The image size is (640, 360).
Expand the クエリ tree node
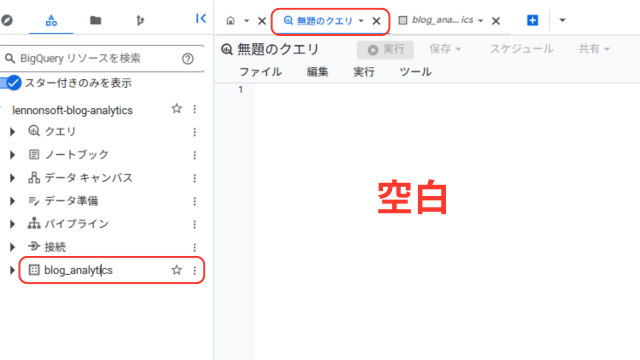(12, 132)
